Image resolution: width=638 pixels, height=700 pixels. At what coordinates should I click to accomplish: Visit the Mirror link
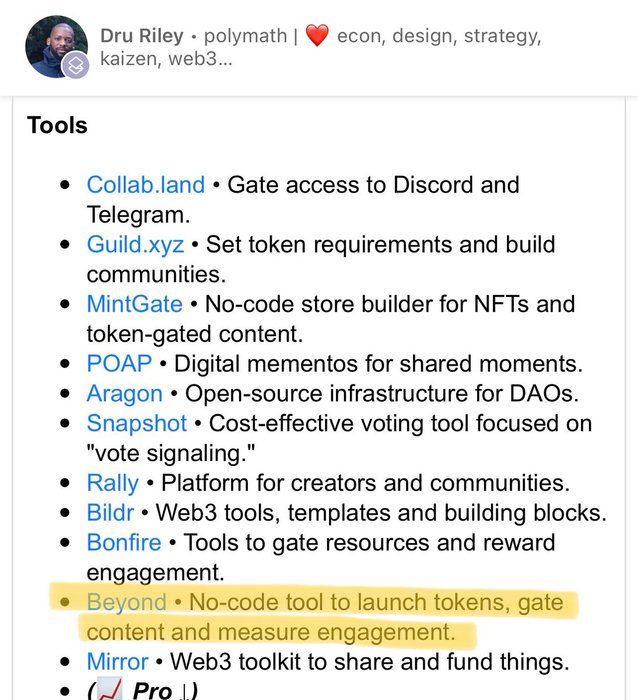(117, 662)
